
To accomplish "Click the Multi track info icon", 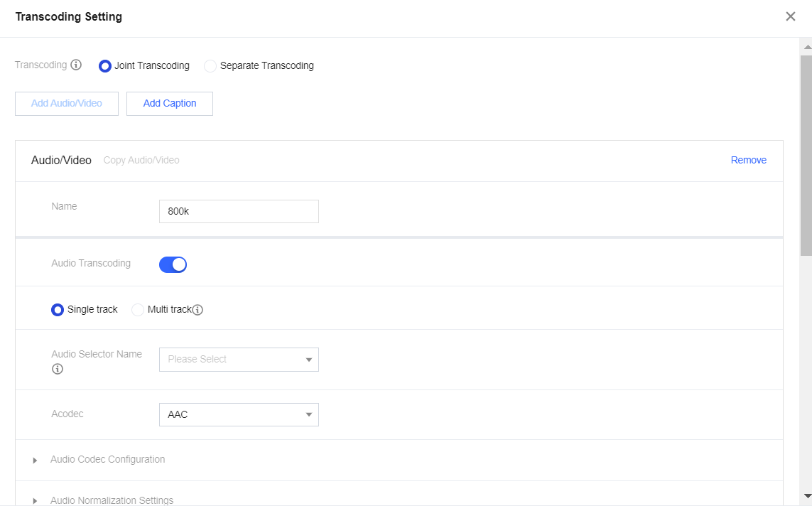I will click(198, 310).
